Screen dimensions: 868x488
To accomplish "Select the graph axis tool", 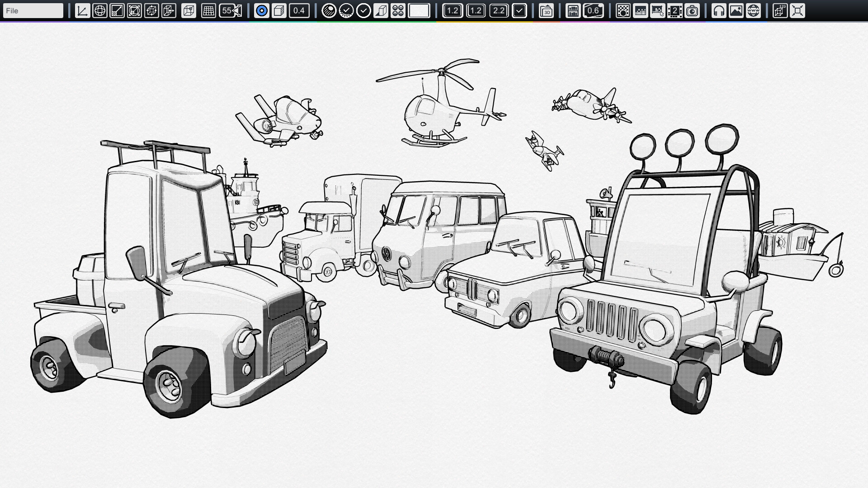I will [82, 10].
